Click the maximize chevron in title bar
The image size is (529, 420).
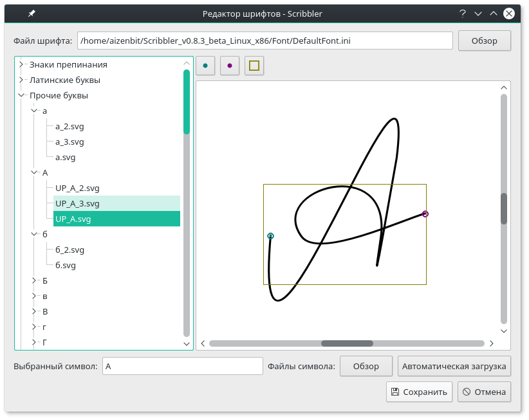pyautogui.click(x=494, y=14)
